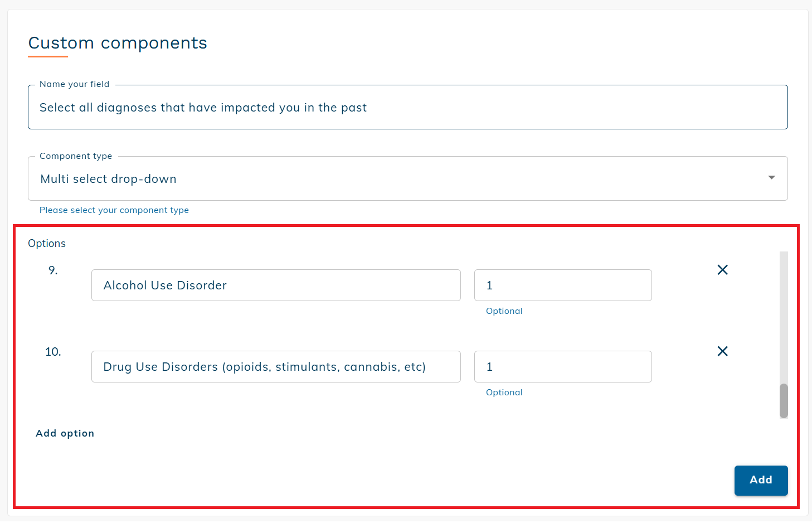Click the number 10 option index
This screenshot has width=812, height=523.
[x=53, y=352]
